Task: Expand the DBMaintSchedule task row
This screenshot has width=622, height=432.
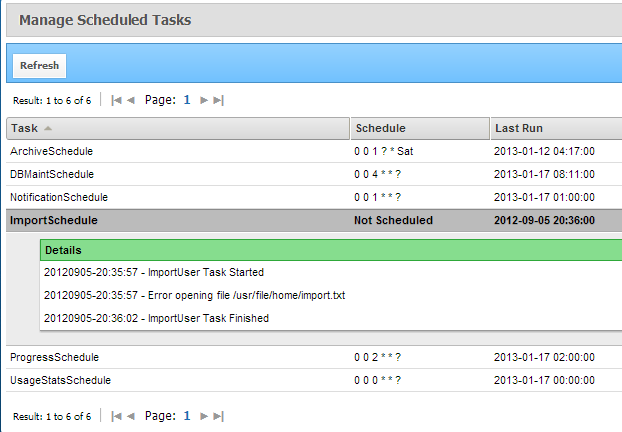Action: 314,175
